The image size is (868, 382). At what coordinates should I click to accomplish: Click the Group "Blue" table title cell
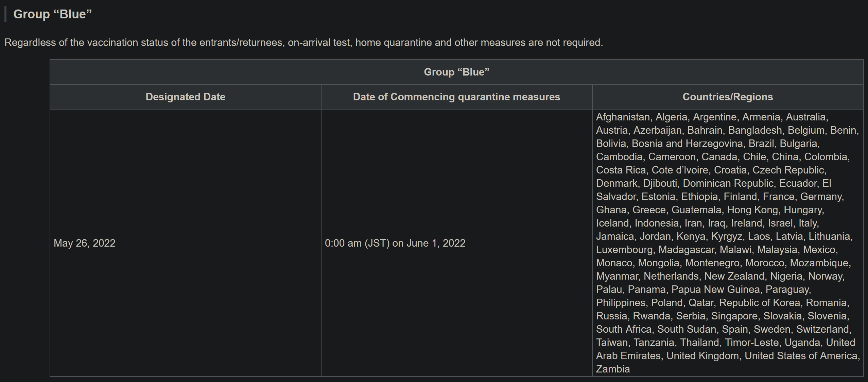click(x=456, y=72)
